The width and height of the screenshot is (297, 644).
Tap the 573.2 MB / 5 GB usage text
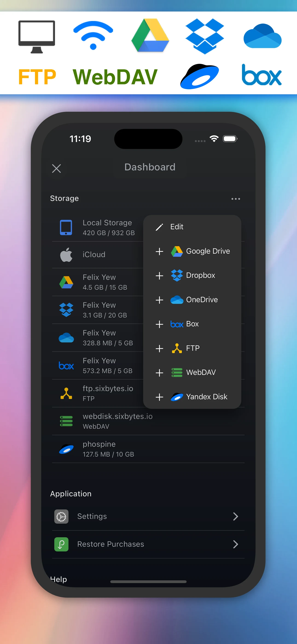pyautogui.click(x=108, y=371)
